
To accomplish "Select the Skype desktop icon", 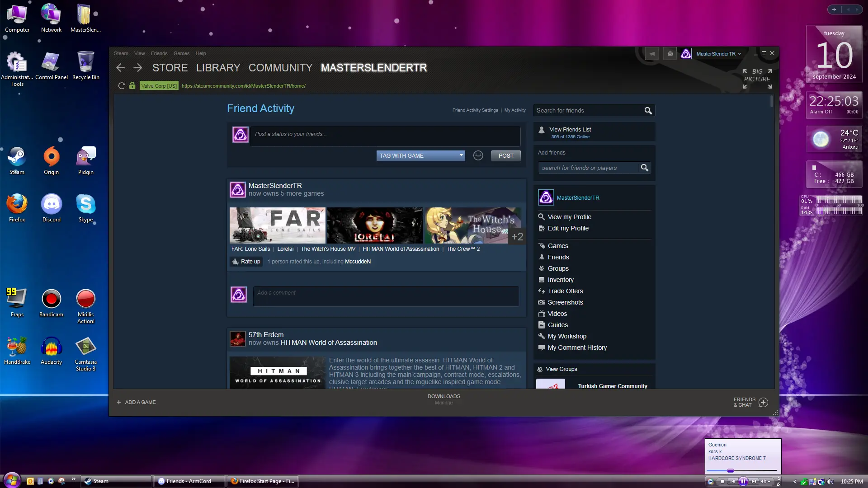I will [86, 208].
